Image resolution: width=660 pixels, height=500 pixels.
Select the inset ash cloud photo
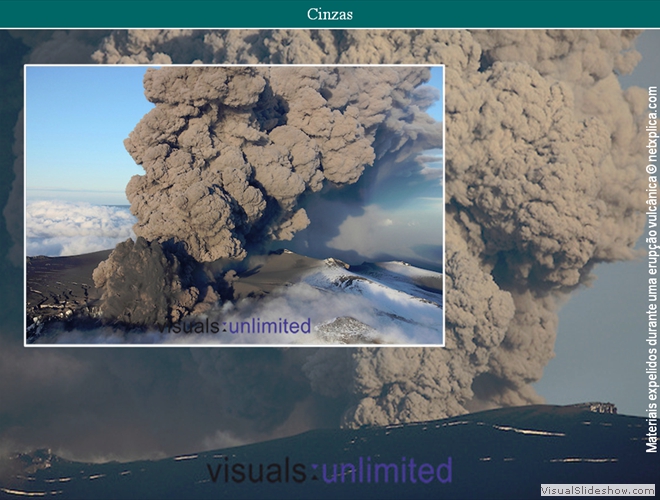tap(234, 205)
